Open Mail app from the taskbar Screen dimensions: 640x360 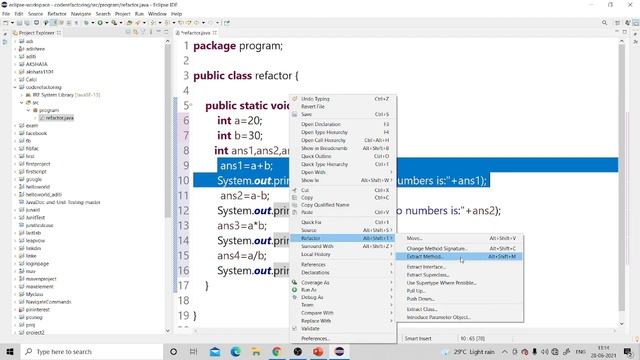[x=215, y=351]
